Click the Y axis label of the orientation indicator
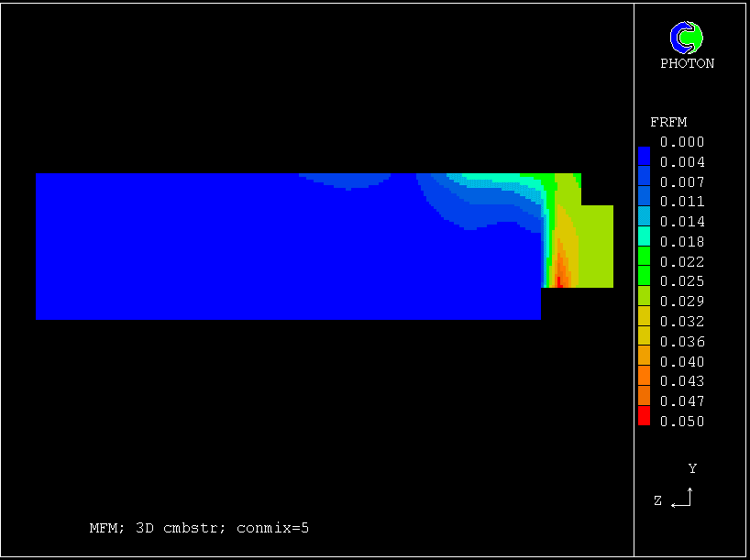 (692, 468)
